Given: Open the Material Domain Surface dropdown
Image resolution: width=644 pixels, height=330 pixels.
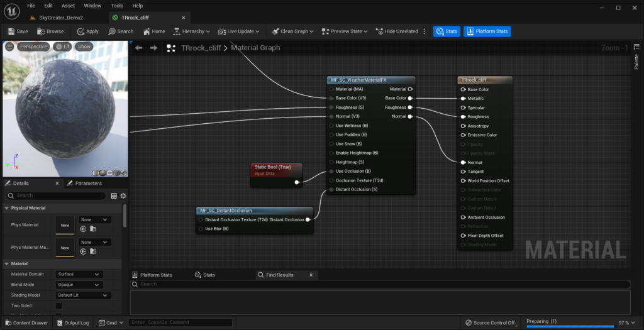Looking at the screenshot, I should point(79,274).
